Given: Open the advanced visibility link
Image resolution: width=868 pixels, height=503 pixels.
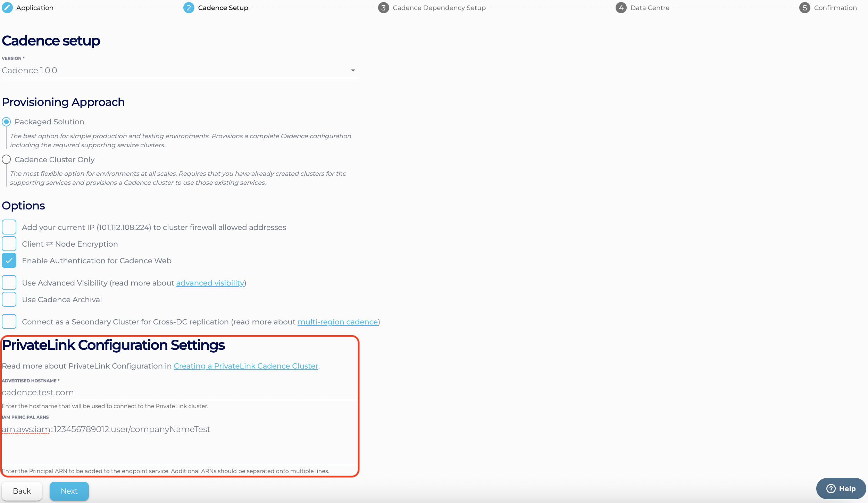Looking at the screenshot, I should pyautogui.click(x=210, y=283).
